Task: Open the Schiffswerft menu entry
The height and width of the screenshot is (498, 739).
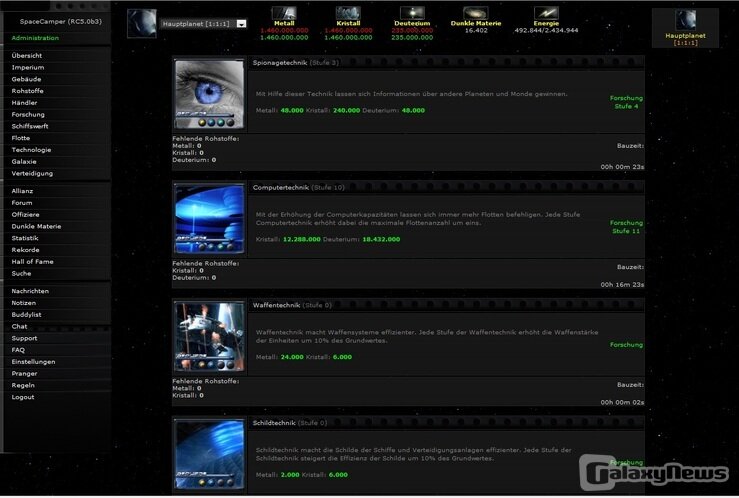Action: [30, 126]
